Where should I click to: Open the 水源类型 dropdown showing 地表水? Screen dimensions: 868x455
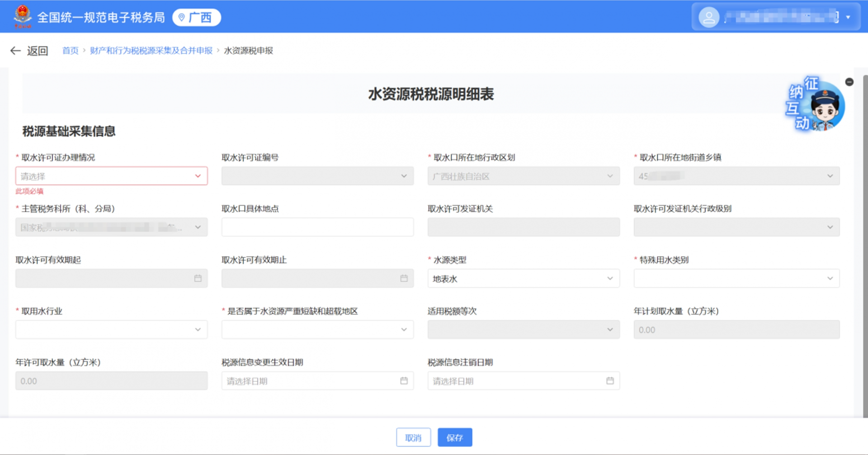pos(523,278)
